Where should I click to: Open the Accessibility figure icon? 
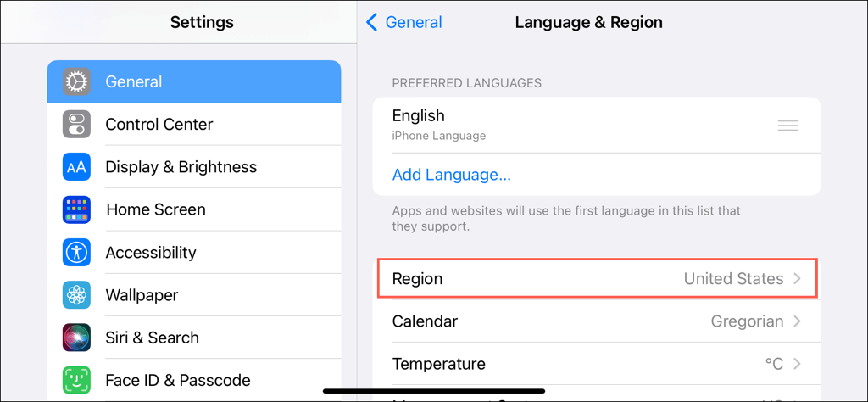coord(76,252)
